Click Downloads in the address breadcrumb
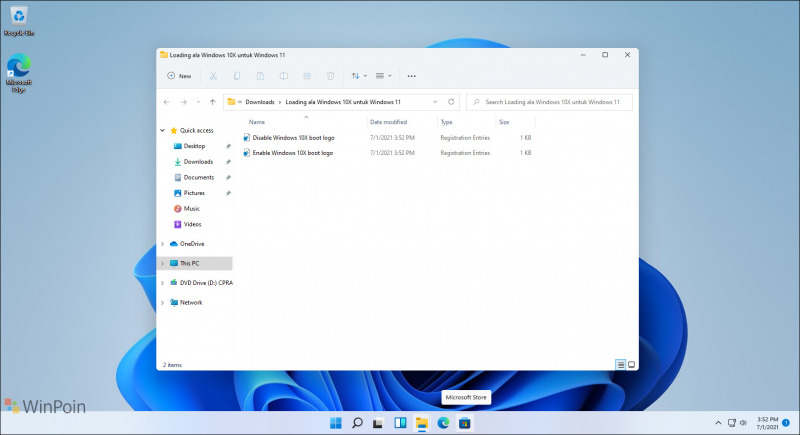The height and width of the screenshot is (435, 800). point(260,102)
